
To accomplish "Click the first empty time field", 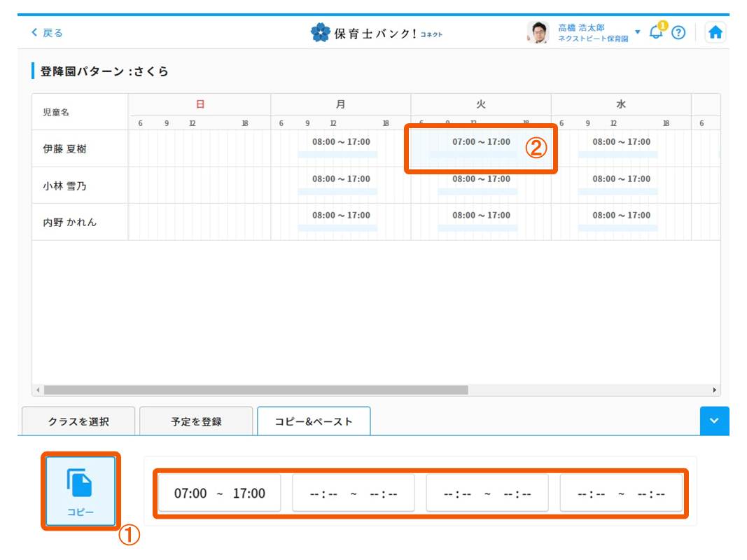I will (353, 492).
